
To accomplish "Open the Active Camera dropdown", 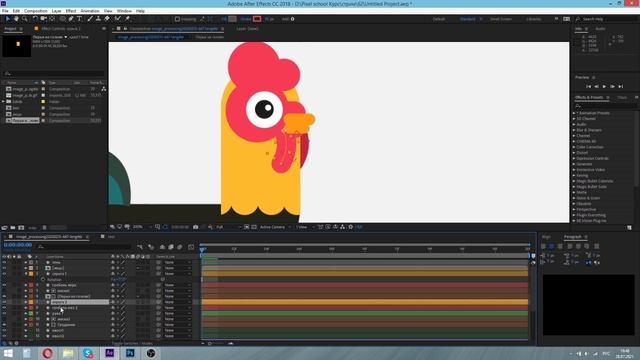I will (x=275, y=227).
